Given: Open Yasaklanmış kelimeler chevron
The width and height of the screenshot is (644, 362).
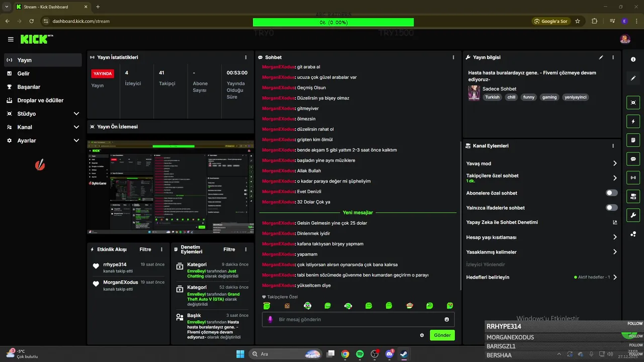Looking at the screenshot, I should pyautogui.click(x=615, y=252).
